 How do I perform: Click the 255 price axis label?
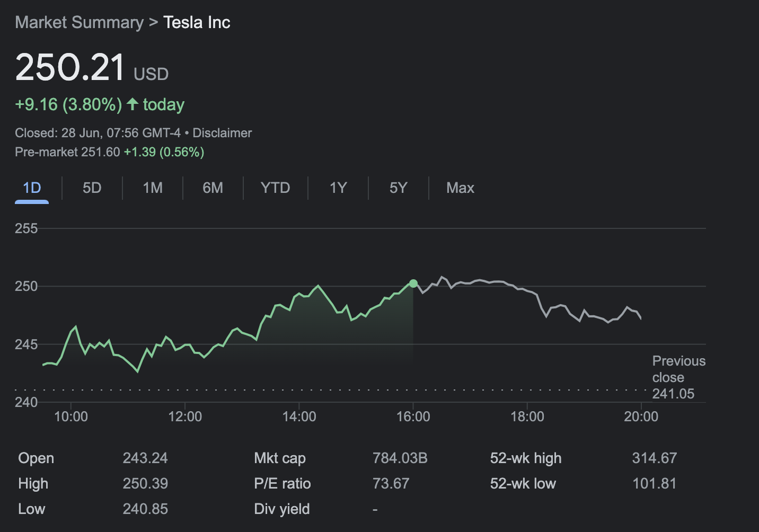click(27, 228)
